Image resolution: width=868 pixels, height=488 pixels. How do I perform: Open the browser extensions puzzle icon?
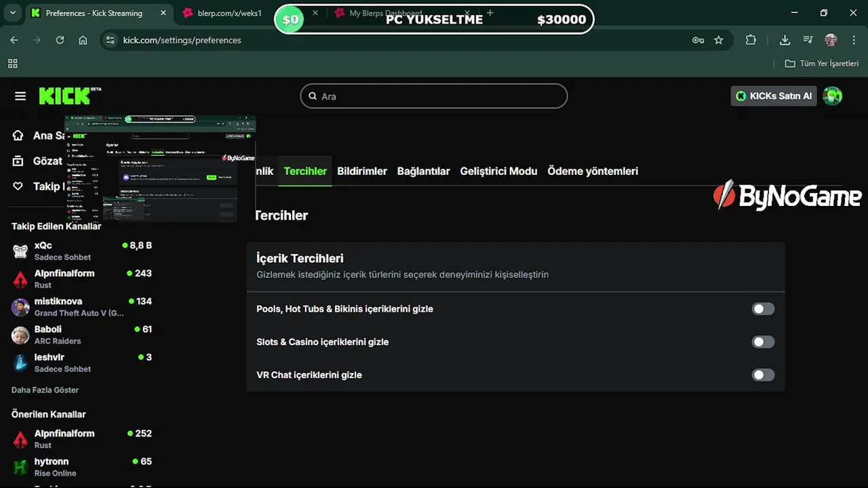(751, 40)
